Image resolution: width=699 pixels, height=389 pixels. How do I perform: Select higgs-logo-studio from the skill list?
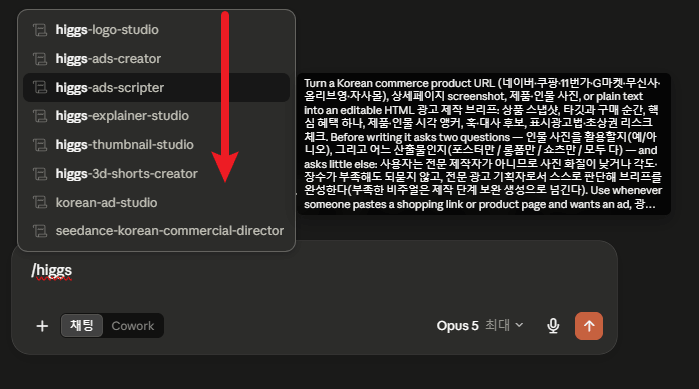pos(156,30)
